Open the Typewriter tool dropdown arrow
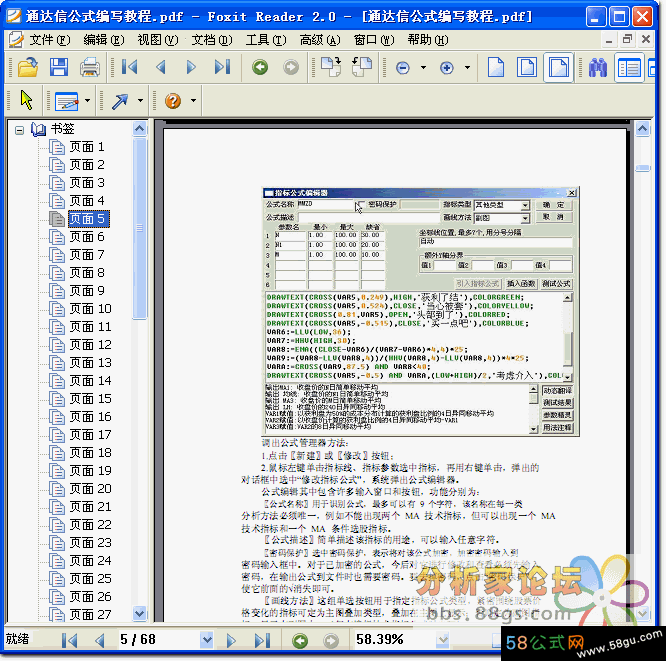The width and height of the screenshot is (666, 661). 87,101
